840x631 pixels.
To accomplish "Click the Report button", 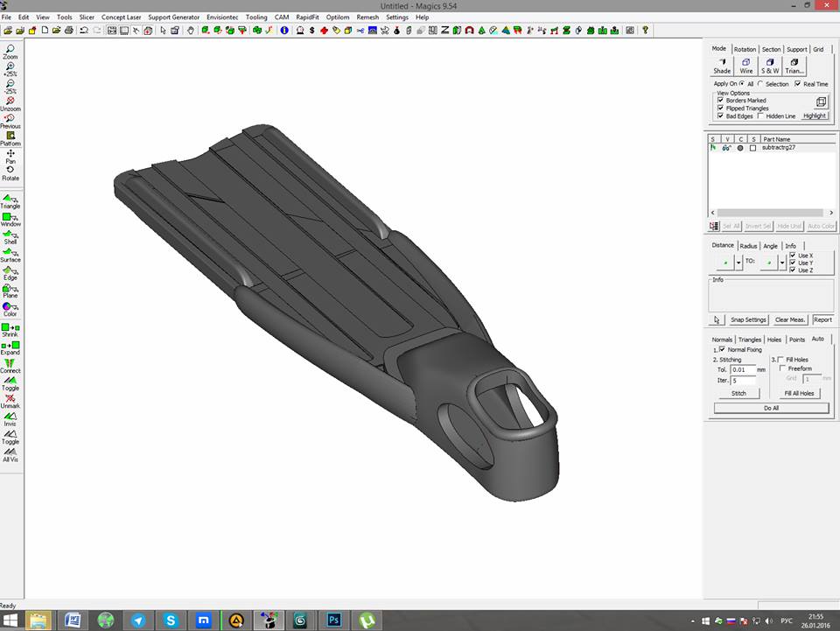I will tap(822, 319).
